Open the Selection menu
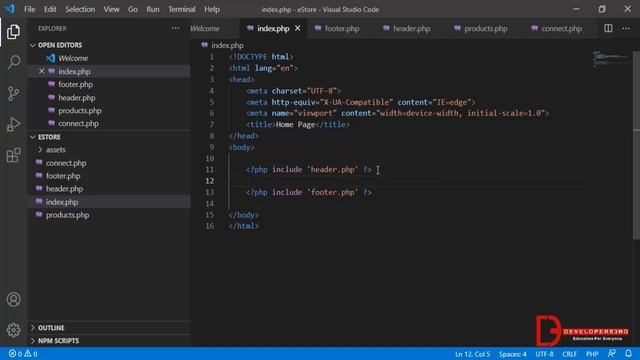 [80, 9]
